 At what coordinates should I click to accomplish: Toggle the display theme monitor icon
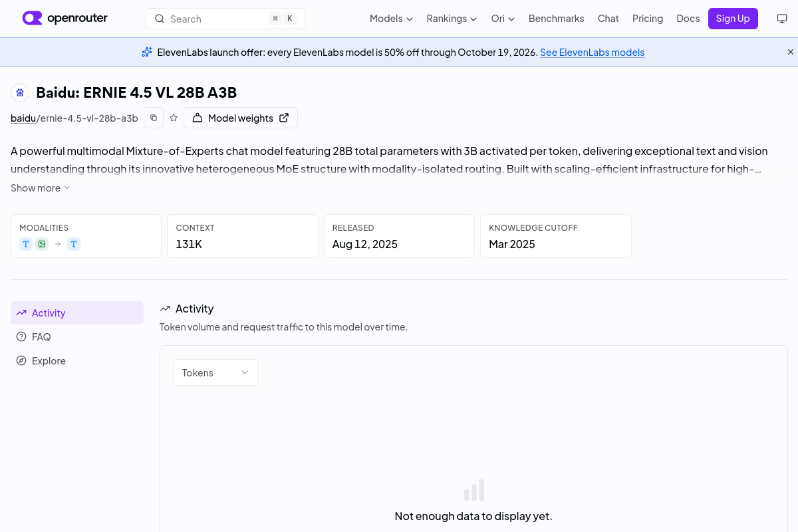coord(782,19)
